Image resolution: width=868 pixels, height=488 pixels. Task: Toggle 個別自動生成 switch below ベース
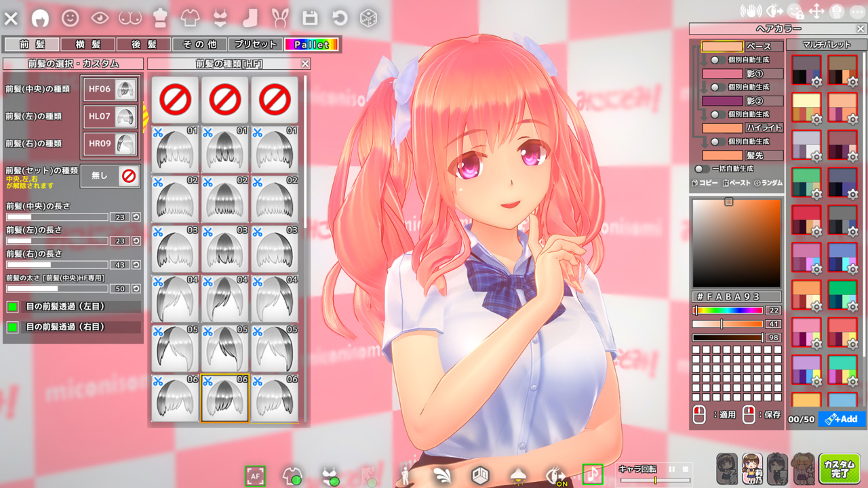714,60
